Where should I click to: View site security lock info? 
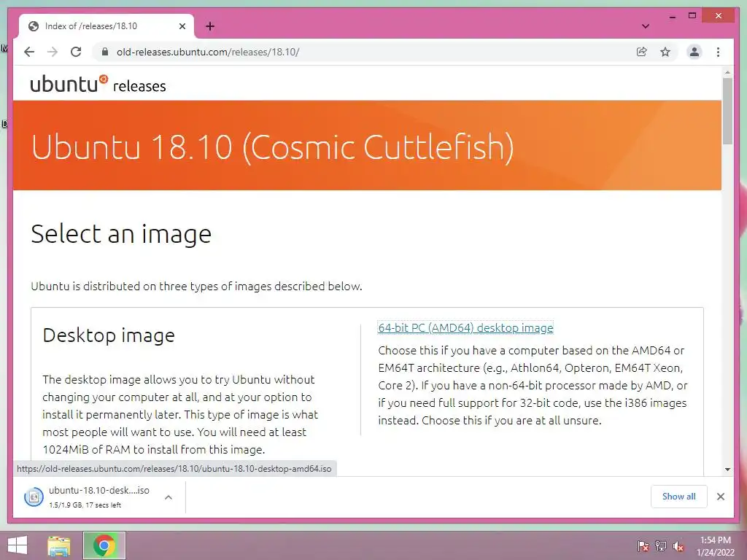coord(105,52)
